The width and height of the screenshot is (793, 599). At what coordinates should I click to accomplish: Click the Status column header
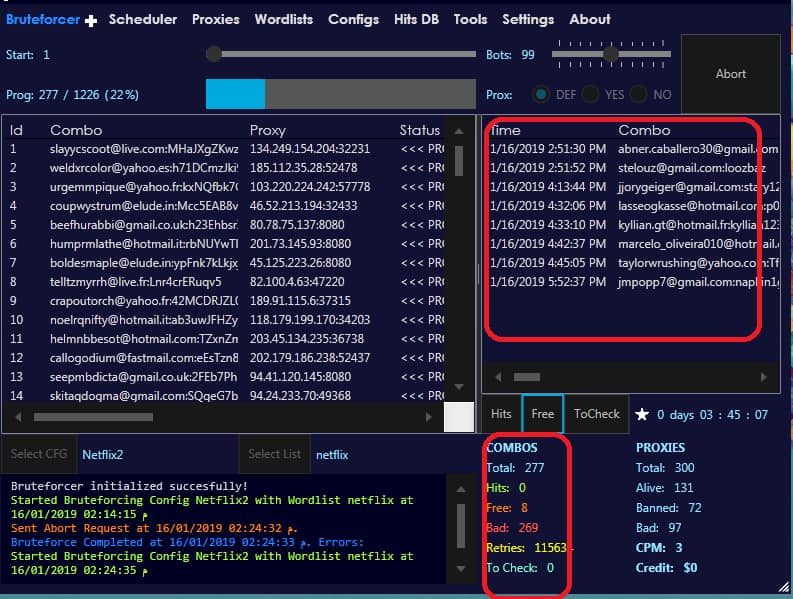pos(420,131)
